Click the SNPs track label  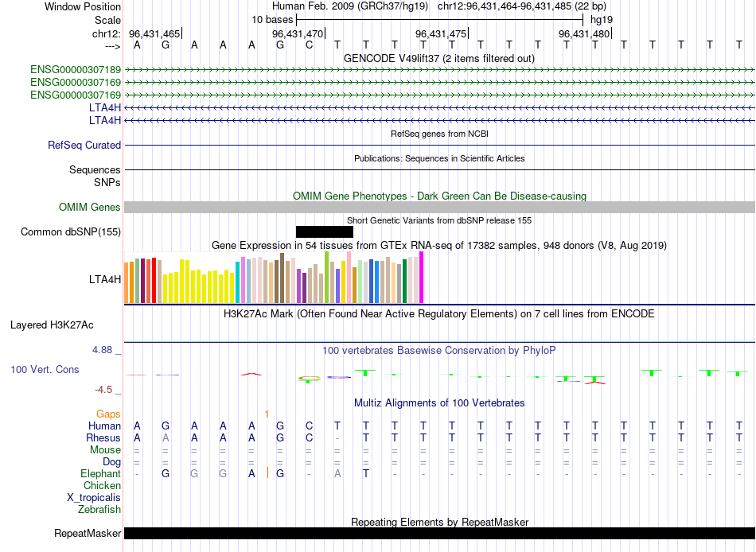(107, 182)
